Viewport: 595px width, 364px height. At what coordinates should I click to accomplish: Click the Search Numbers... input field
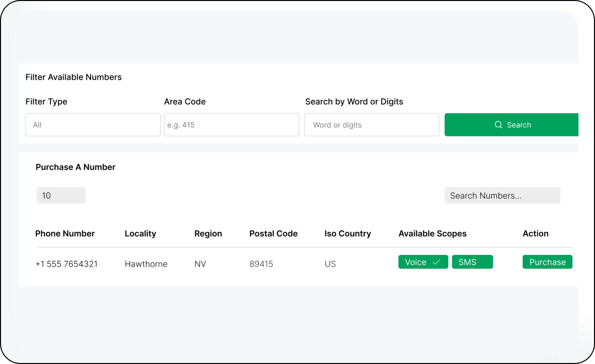tap(502, 196)
